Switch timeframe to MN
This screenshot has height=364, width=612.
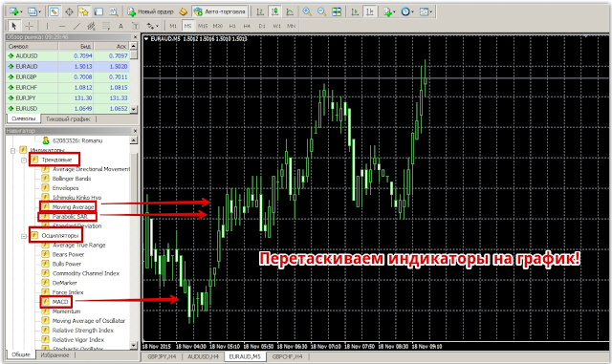tap(291, 26)
